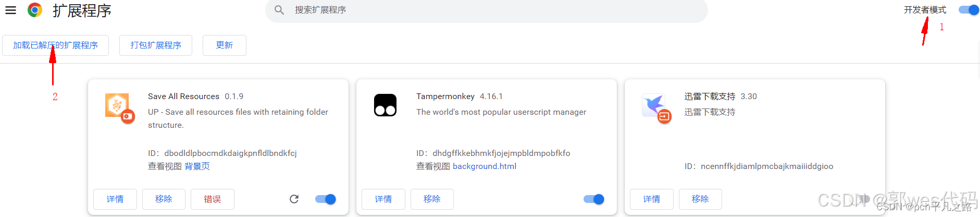Click ID ncennffkjdiamlpmcbajkmaiiiddgioo text
The width and height of the screenshot is (980, 217).
(x=759, y=166)
